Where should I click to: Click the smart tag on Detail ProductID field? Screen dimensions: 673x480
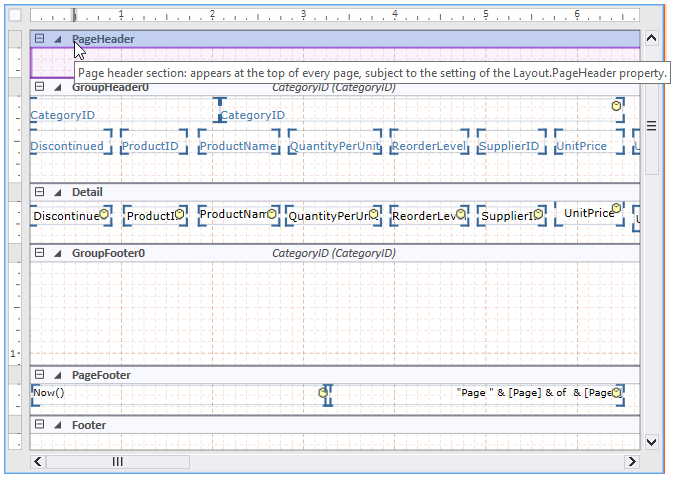click(x=181, y=213)
